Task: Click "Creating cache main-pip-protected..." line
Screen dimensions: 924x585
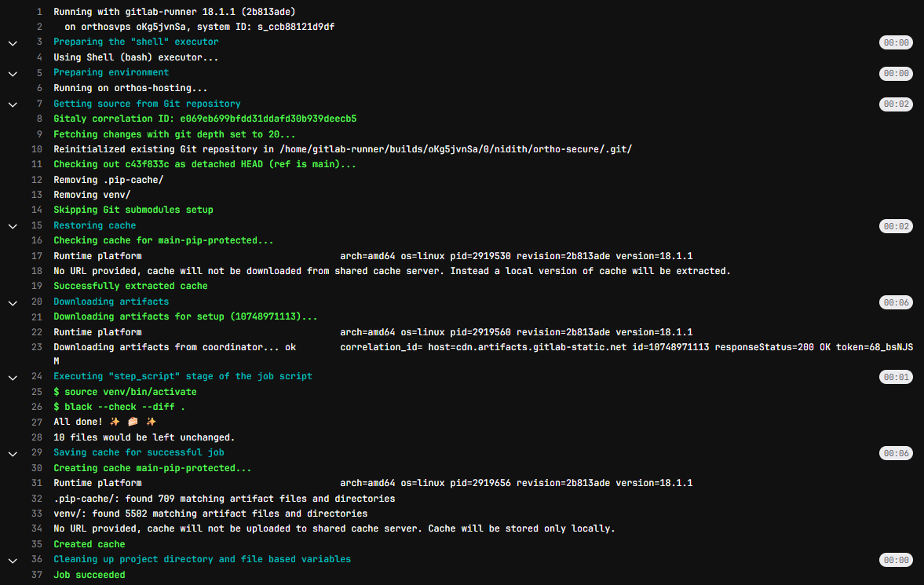Action: [152, 468]
